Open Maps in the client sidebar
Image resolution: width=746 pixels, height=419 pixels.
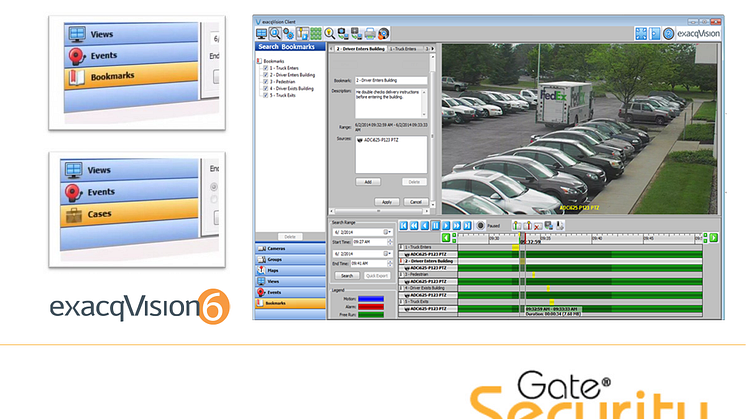(290, 270)
